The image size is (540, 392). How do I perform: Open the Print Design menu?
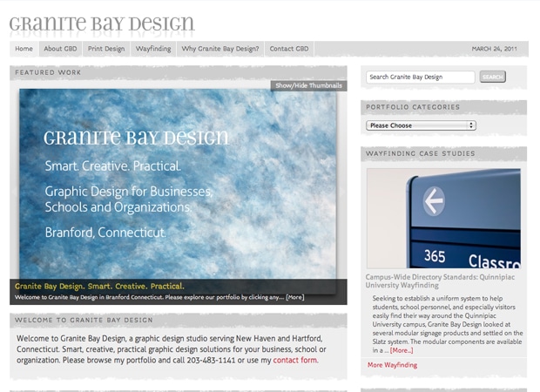106,49
